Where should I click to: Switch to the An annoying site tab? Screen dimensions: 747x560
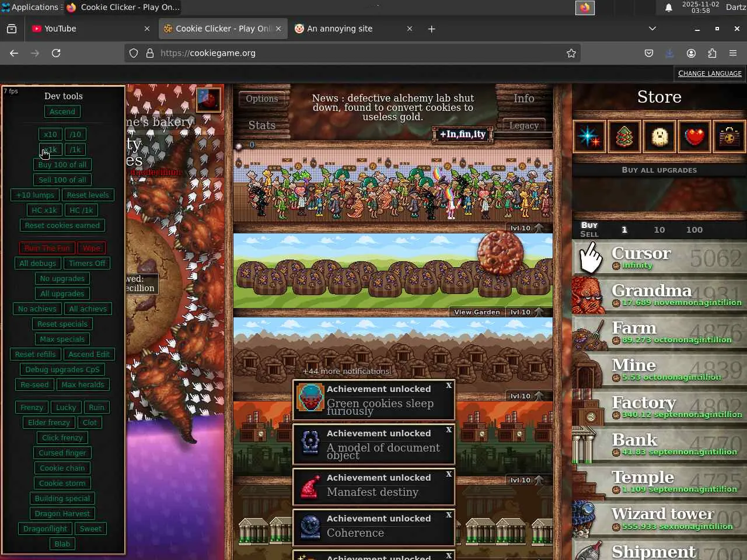[x=354, y=29]
